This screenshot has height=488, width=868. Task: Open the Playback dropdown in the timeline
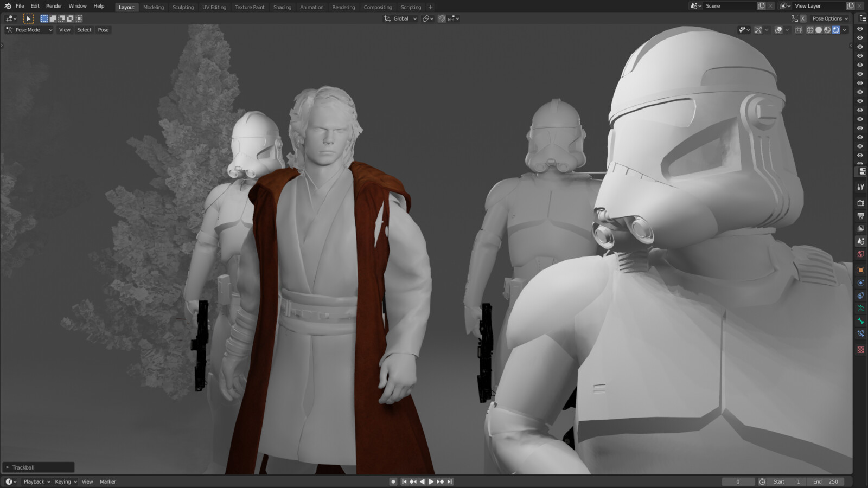36,481
